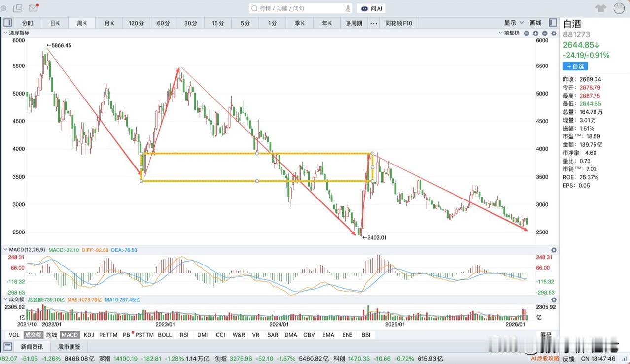Click the 问AI button

click(371, 8)
